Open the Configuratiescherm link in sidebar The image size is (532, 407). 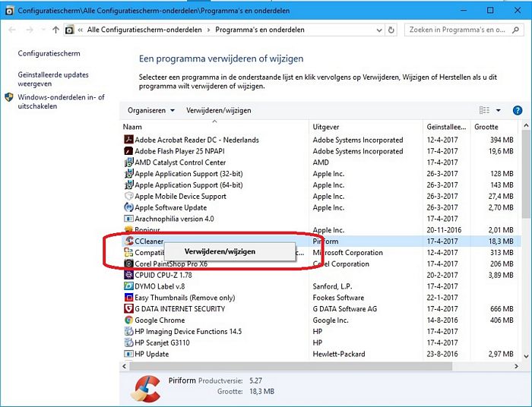49,54
